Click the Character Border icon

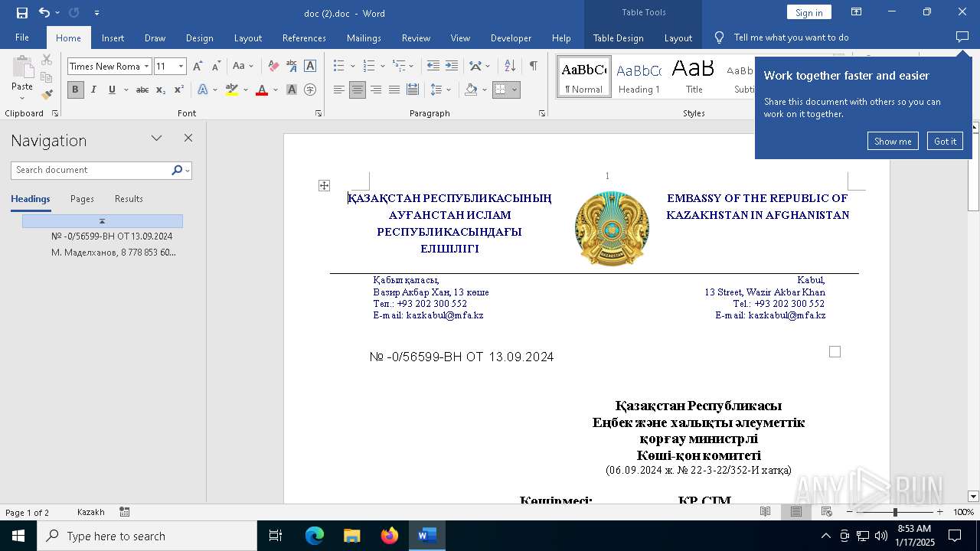point(310,67)
